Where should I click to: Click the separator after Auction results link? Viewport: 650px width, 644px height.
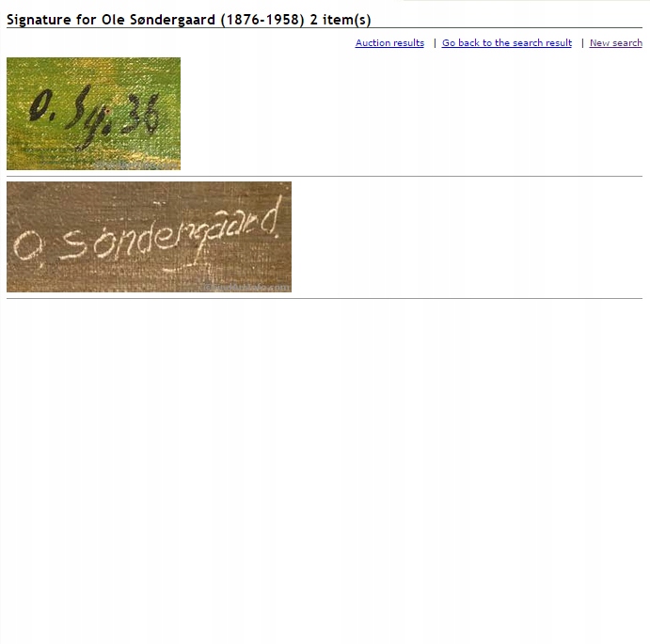435,43
